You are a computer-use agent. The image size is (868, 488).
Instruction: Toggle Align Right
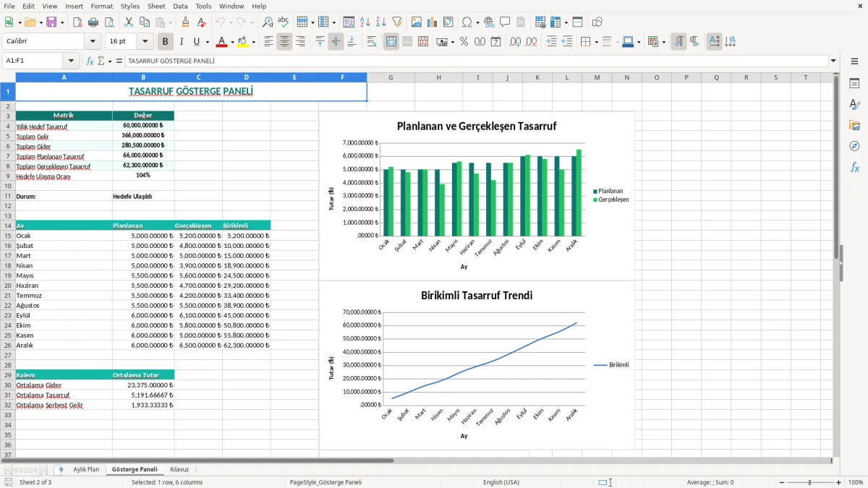300,42
